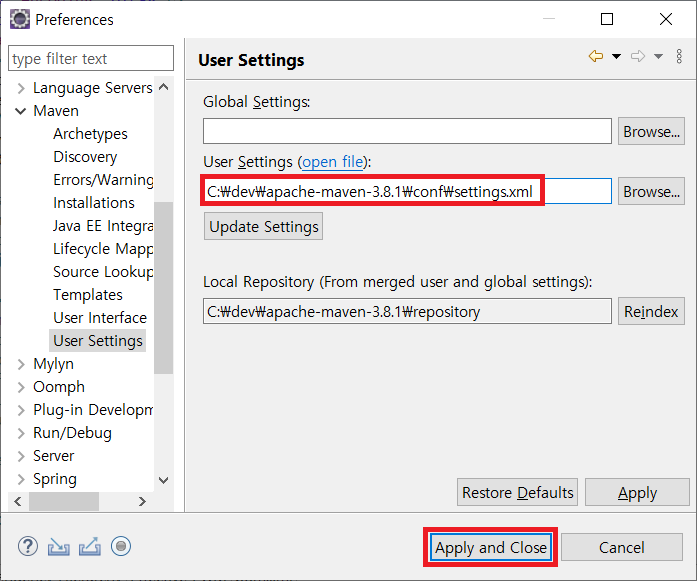Click the type filter text field
This screenshot has width=697, height=581.
(x=91, y=58)
